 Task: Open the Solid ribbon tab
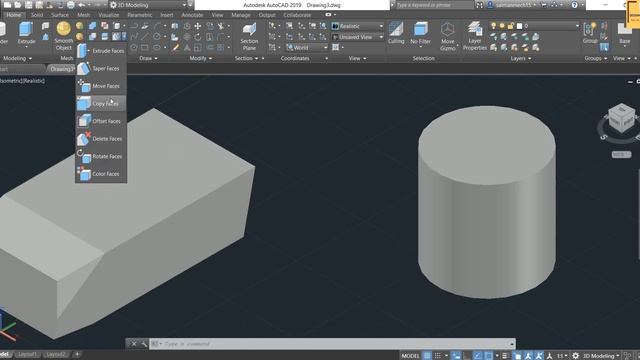(37, 15)
